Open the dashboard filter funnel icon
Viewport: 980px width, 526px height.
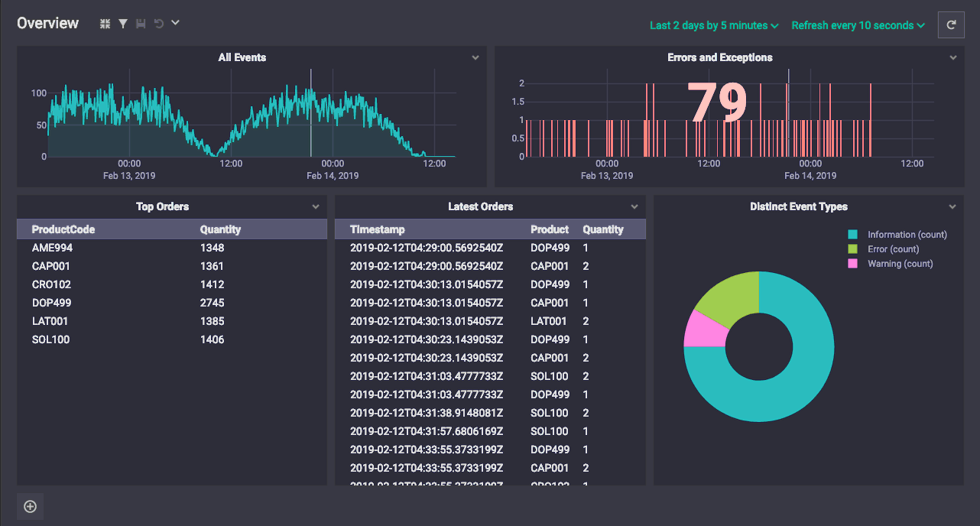click(x=123, y=24)
